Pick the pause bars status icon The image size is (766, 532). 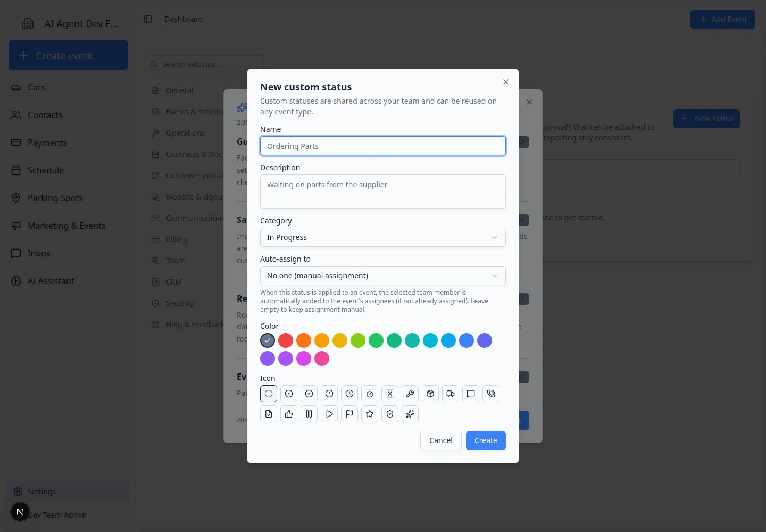pos(309,414)
